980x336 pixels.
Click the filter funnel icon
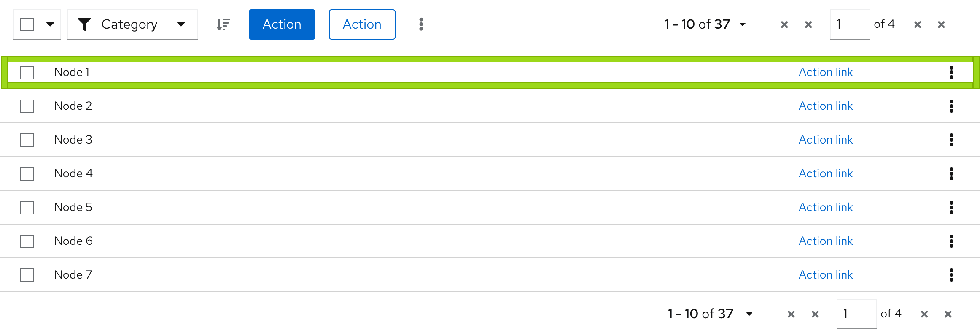coord(85,24)
